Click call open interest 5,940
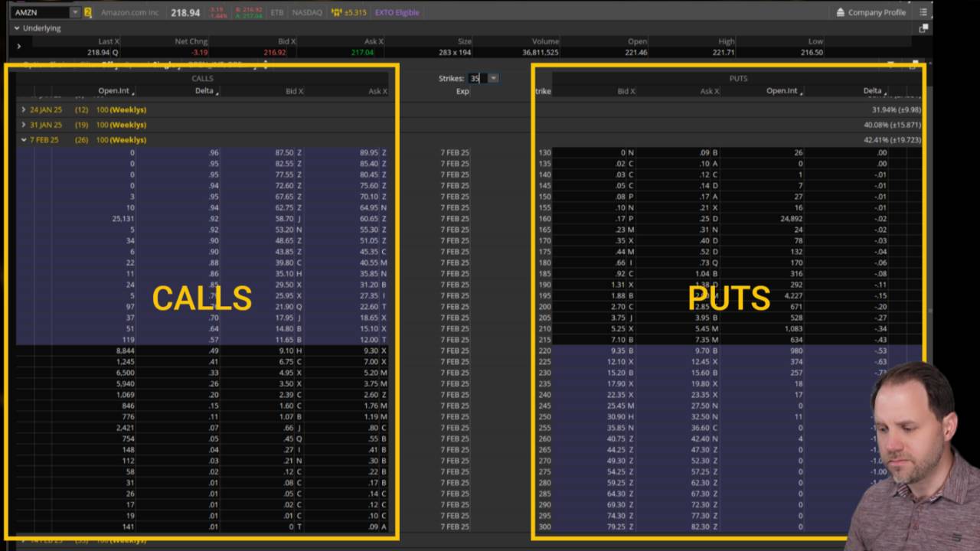The height and width of the screenshot is (551, 980). 126,384
